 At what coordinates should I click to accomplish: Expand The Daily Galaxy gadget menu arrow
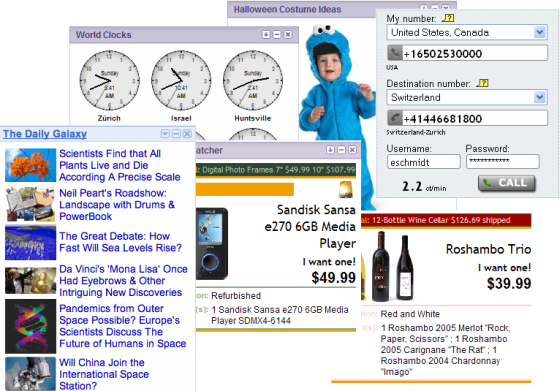[x=165, y=134]
